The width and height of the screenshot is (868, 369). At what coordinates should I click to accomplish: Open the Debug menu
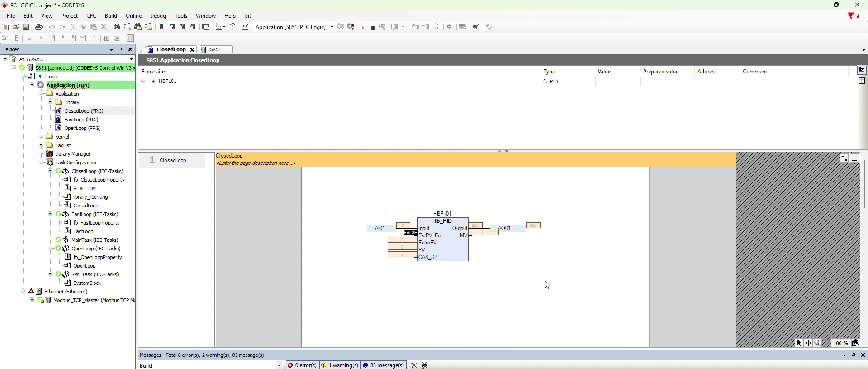[158, 16]
